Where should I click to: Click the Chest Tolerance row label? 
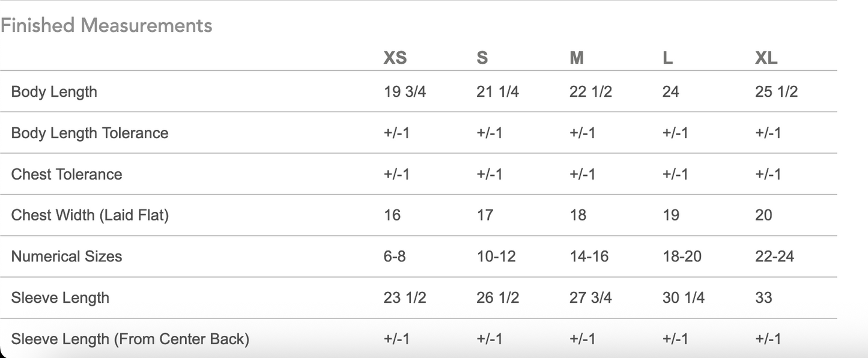[x=67, y=174]
